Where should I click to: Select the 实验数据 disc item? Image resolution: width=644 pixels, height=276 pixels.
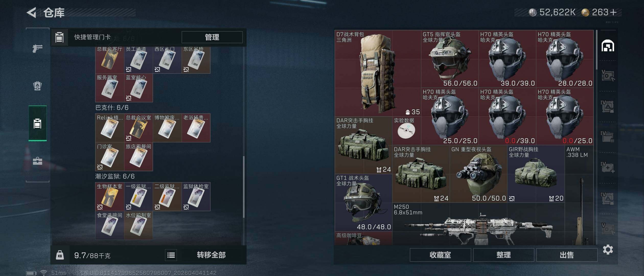(407, 131)
